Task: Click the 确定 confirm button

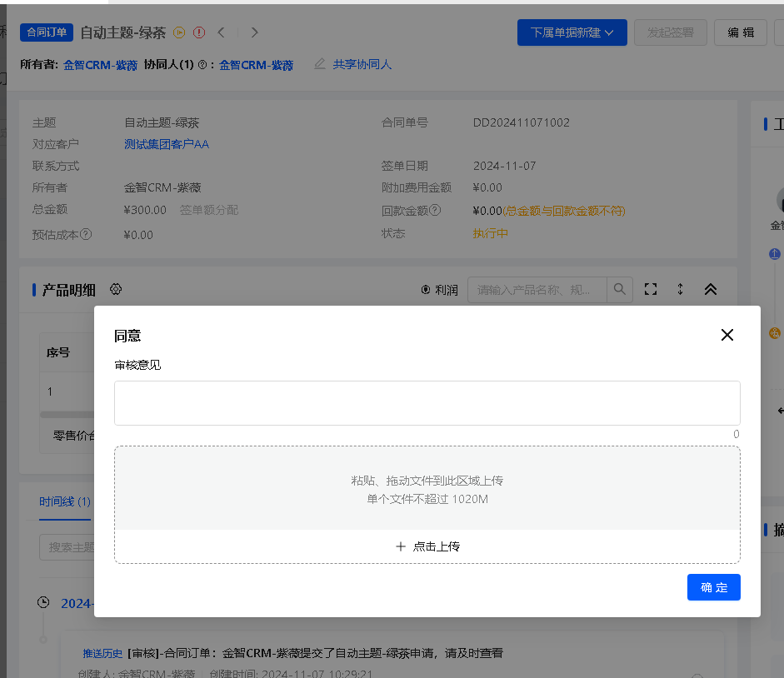Action: click(x=713, y=587)
